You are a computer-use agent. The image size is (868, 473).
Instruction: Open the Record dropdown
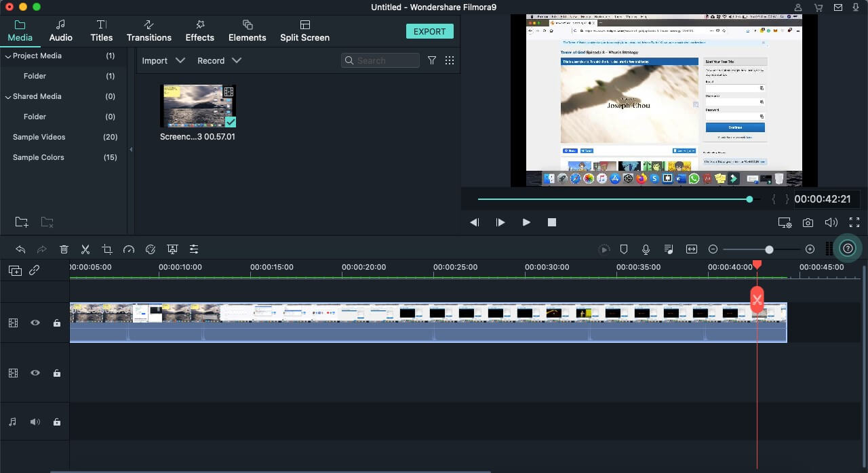[x=219, y=60]
